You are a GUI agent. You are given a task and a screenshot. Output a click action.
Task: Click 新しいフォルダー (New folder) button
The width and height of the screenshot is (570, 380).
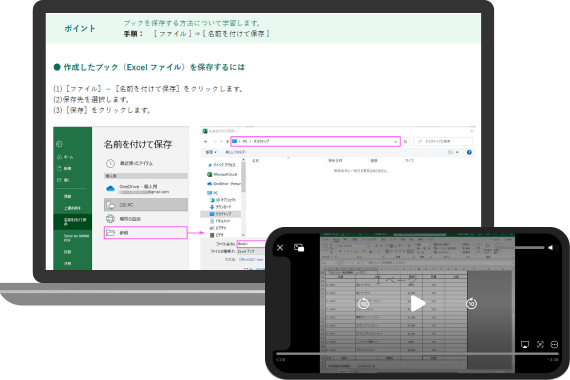click(x=236, y=152)
